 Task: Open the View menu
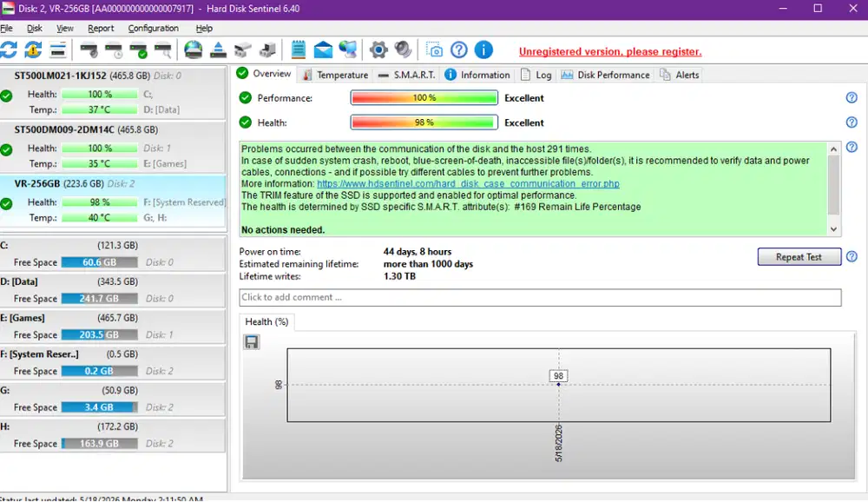(65, 29)
